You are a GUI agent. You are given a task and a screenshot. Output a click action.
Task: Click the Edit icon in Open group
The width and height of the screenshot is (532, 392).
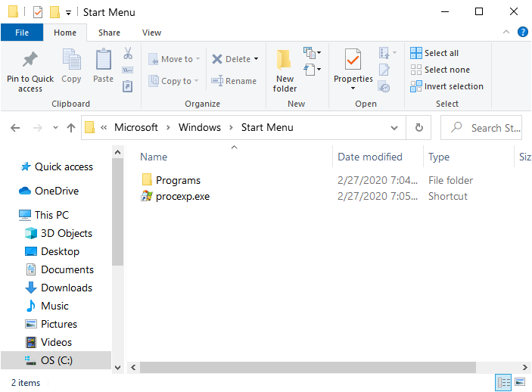(x=384, y=70)
